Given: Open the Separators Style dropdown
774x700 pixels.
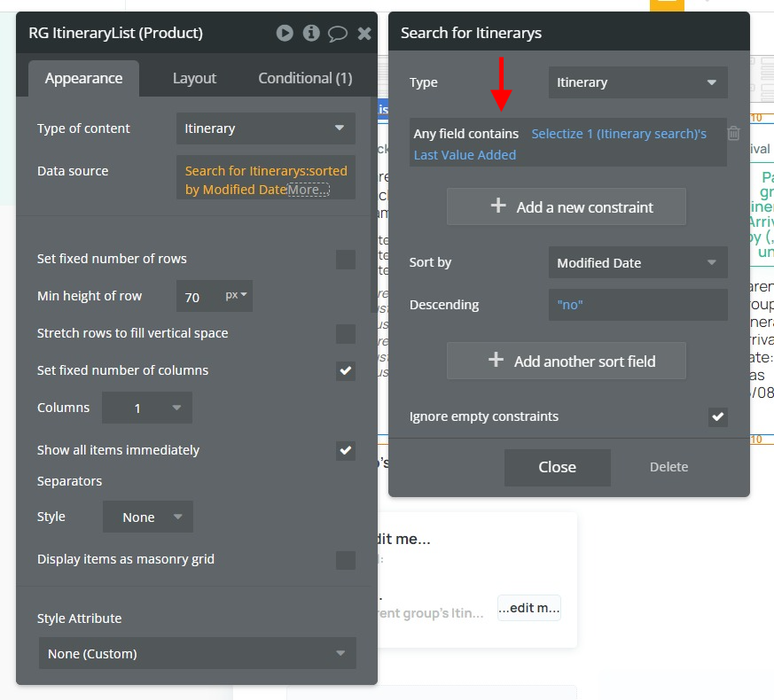Looking at the screenshot, I should pos(147,517).
